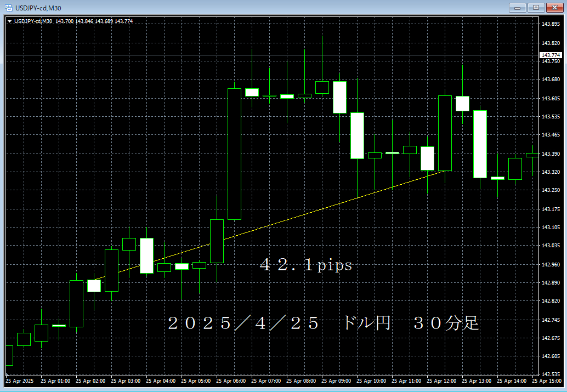Click time axis label 25 Apr 01:00
The image size is (567, 392).
[55, 381]
